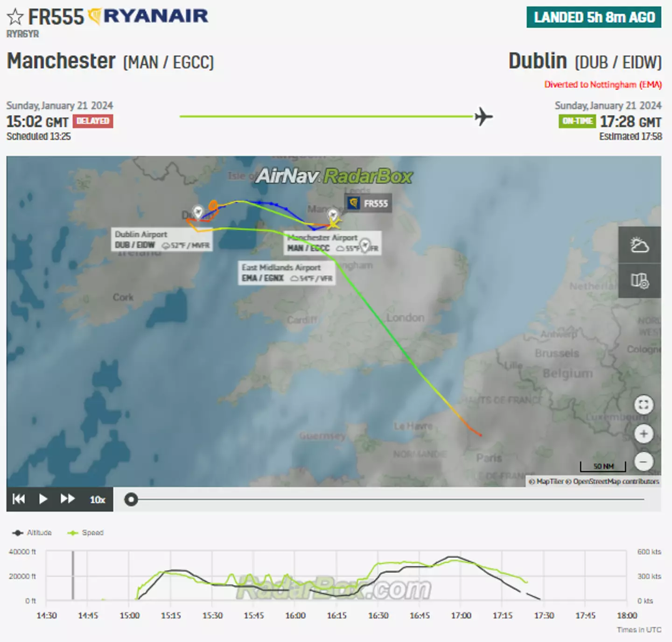Select the FR555 aircraft tag on map

click(x=369, y=203)
